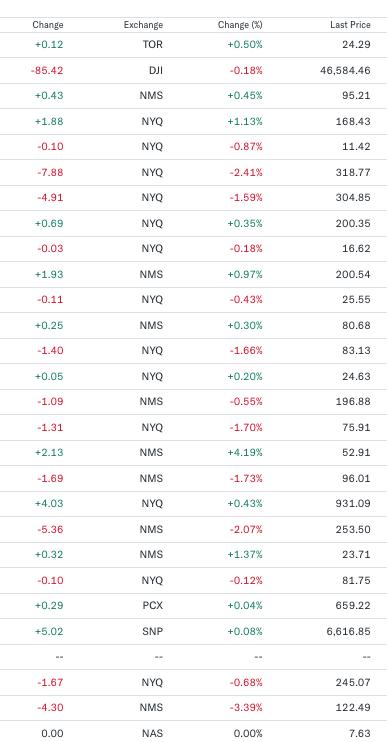Select the +1.13% change percentage

click(245, 122)
